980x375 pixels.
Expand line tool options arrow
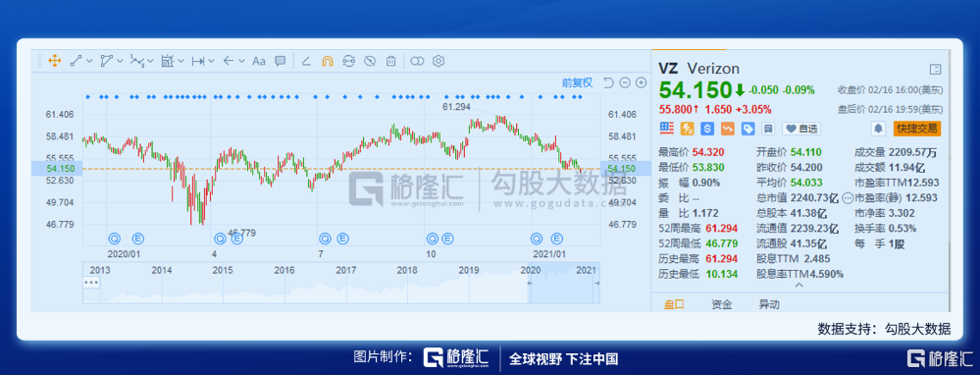coord(89,61)
